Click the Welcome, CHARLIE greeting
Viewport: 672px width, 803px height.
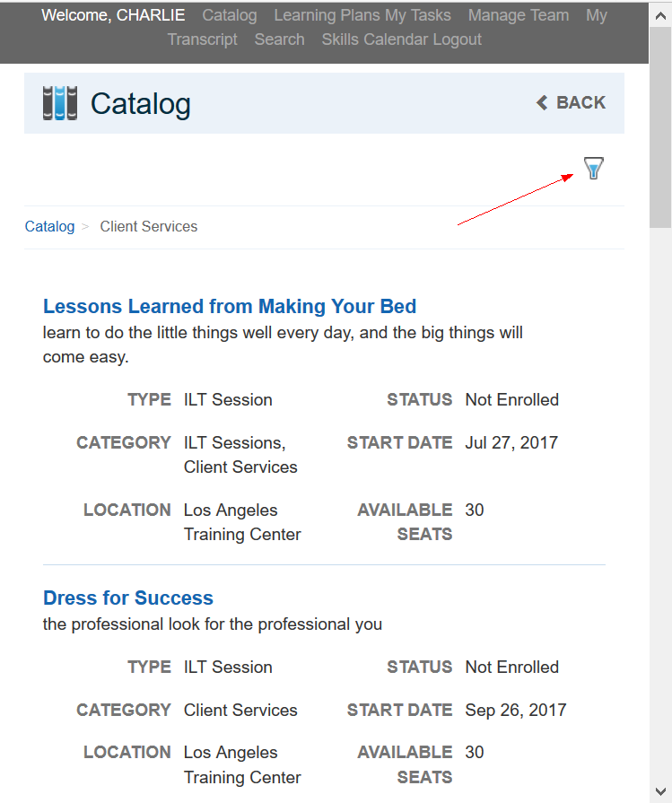tap(113, 15)
